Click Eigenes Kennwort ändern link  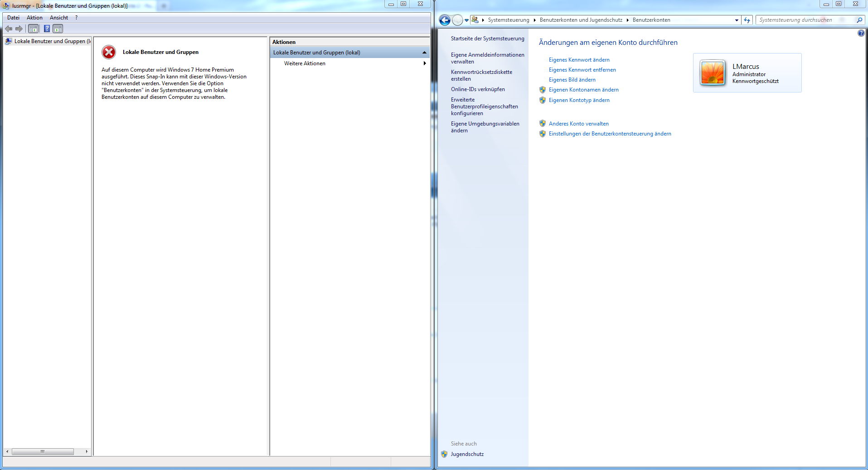[579, 60]
